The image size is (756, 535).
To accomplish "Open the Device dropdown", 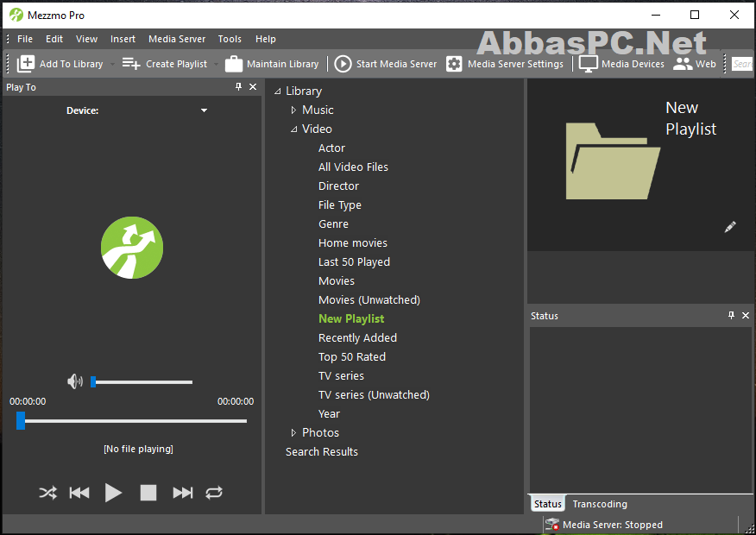I will (x=204, y=110).
